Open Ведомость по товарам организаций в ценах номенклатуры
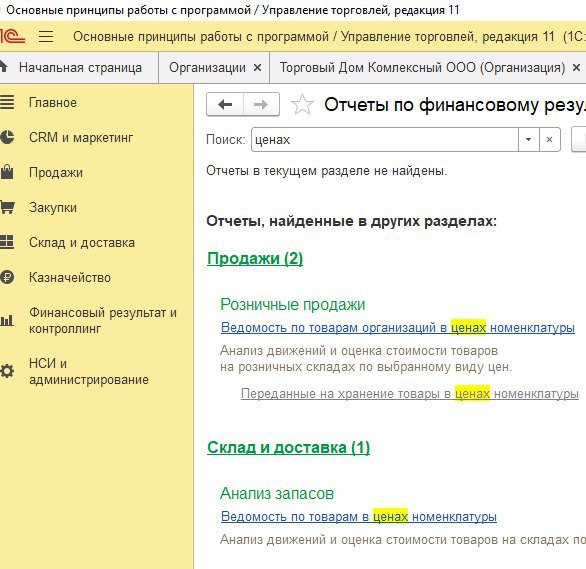This screenshot has width=586, height=569. point(398,328)
